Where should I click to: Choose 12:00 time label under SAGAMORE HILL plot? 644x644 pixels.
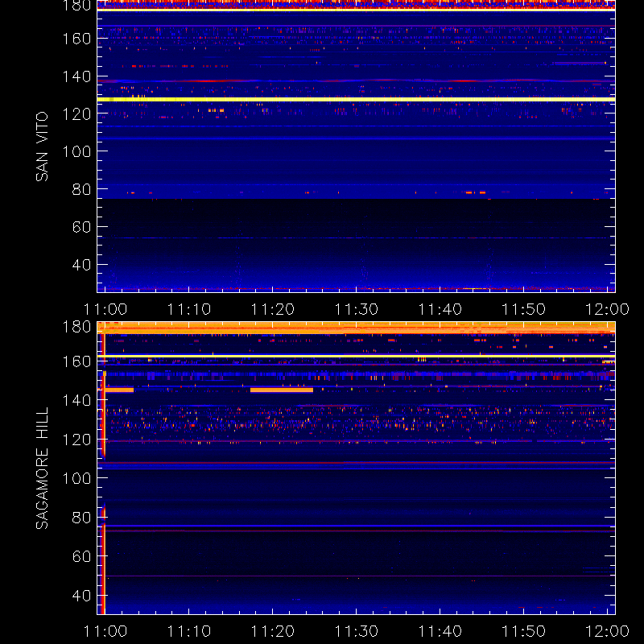pos(608,631)
